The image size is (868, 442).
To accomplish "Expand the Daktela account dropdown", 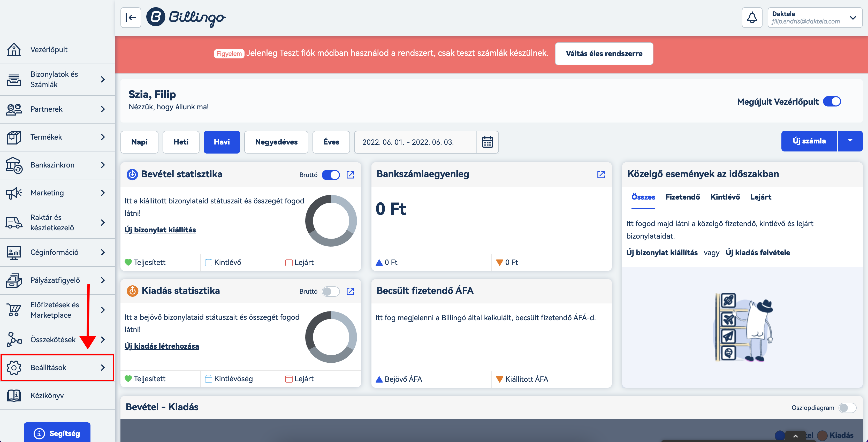I will point(852,18).
